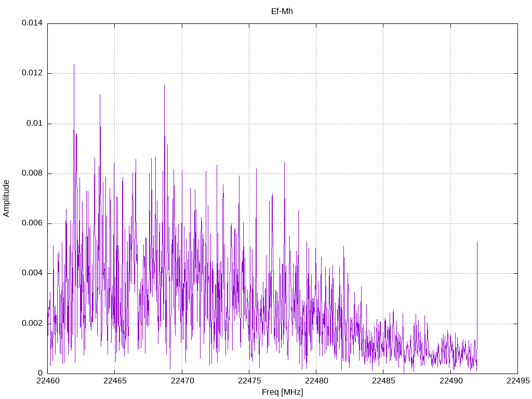Viewport: 532px width, 399px height.
Task: Select the 22485 x-axis tick label
Action: click(x=383, y=381)
